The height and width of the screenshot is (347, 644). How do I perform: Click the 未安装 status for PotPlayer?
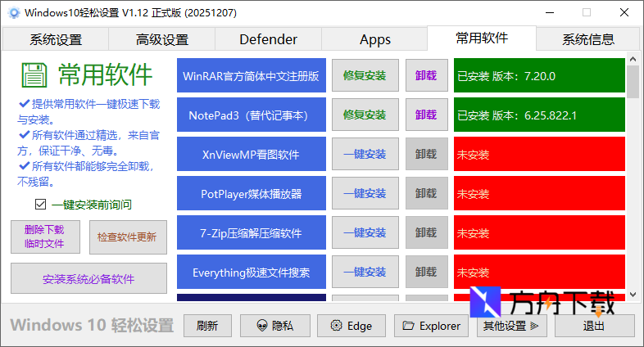click(x=539, y=194)
